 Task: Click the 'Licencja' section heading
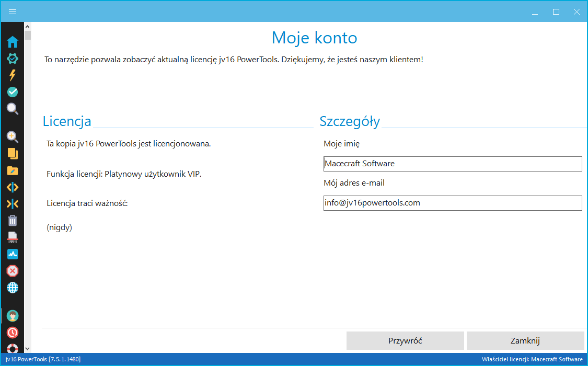[x=67, y=121]
